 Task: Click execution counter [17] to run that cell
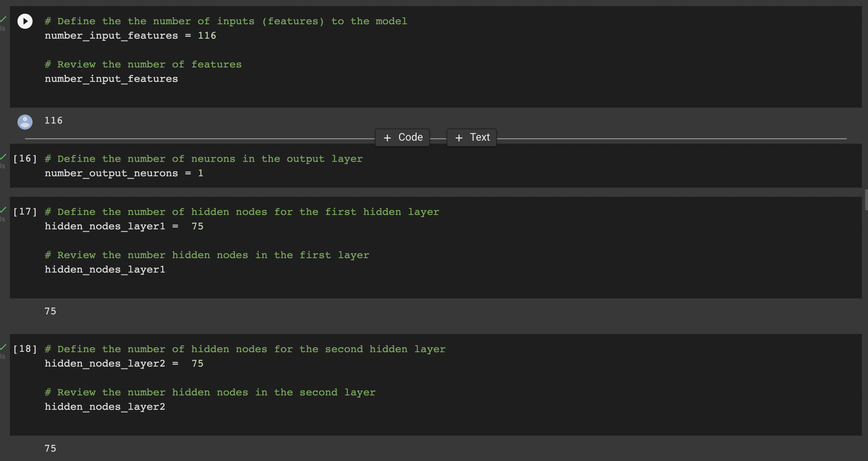point(25,212)
